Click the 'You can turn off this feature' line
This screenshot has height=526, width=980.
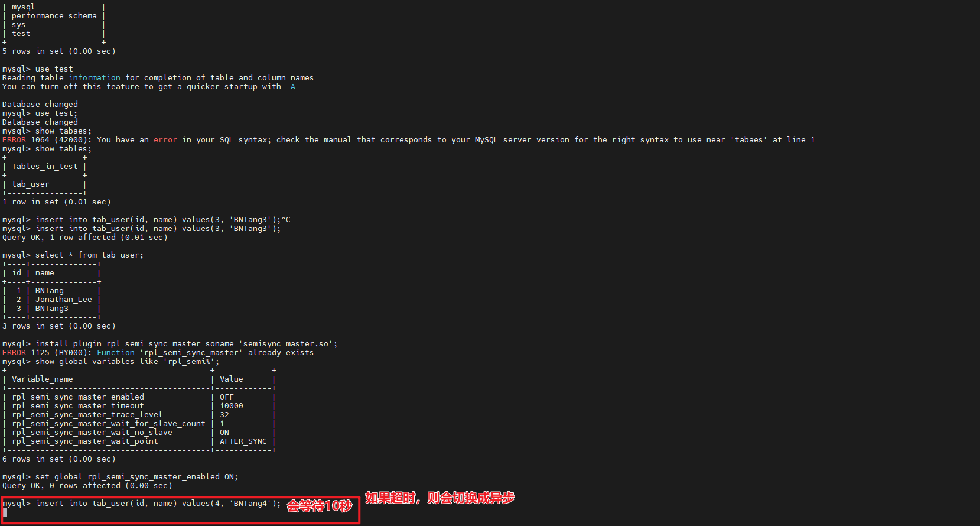(x=148, y=87)
